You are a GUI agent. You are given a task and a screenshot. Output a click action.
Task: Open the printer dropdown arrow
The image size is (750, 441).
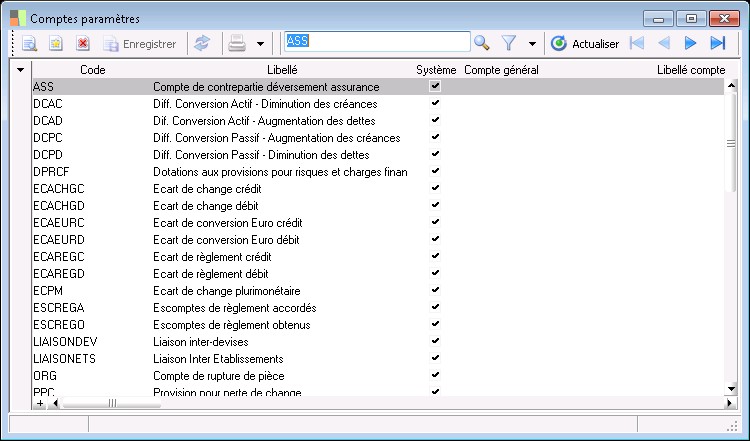260,44
